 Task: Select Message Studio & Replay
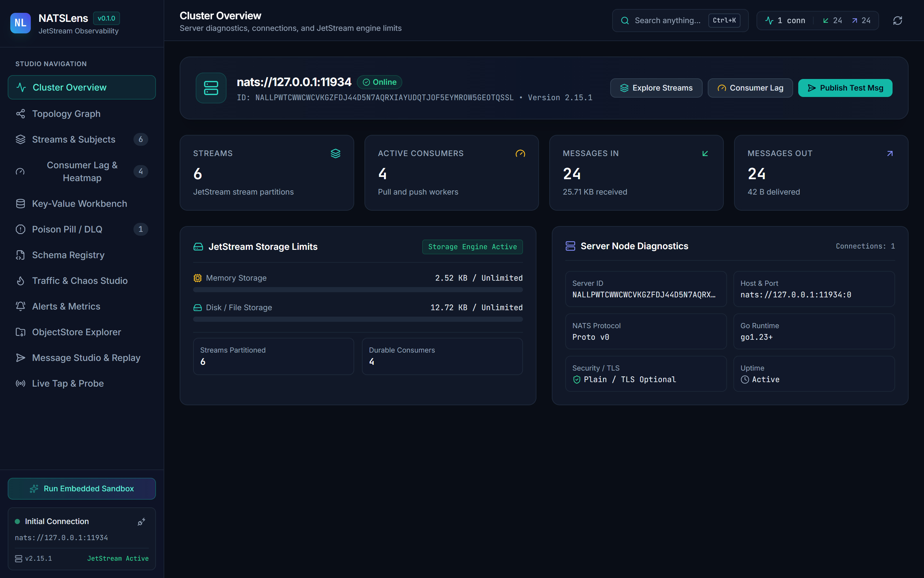82,358
